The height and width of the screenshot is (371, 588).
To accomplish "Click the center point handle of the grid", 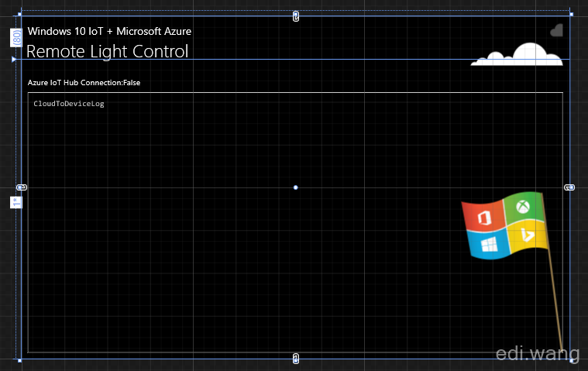I will [x=295, y=187].
